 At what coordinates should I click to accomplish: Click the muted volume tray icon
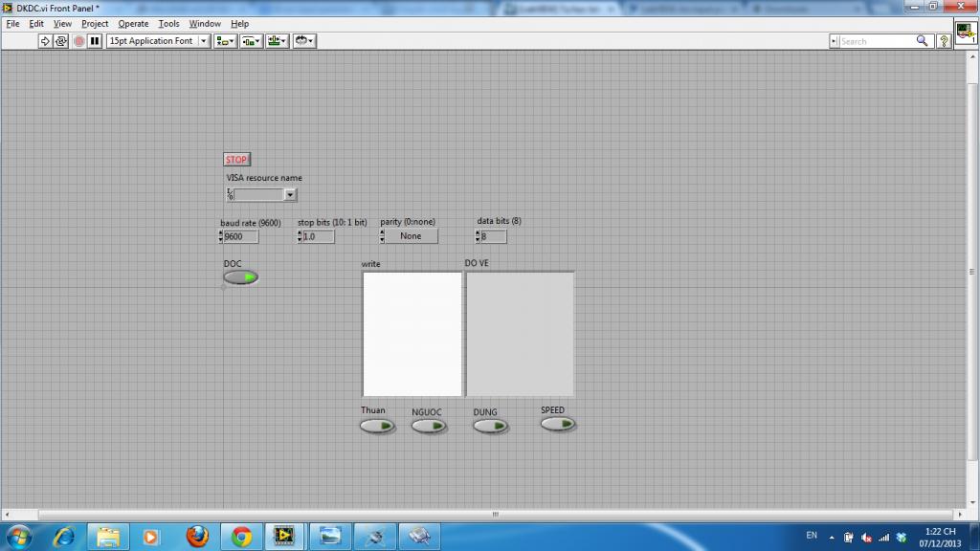[x=866, y=538]
